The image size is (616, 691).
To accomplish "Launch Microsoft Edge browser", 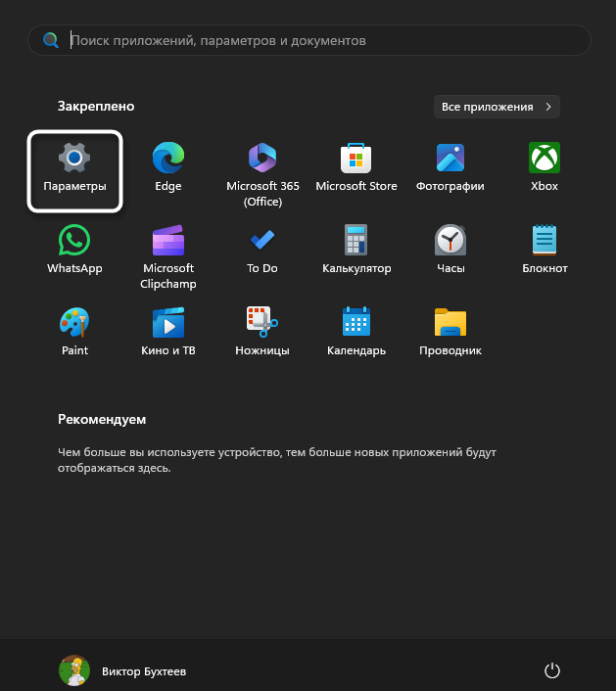I will (x=168, y=167).
